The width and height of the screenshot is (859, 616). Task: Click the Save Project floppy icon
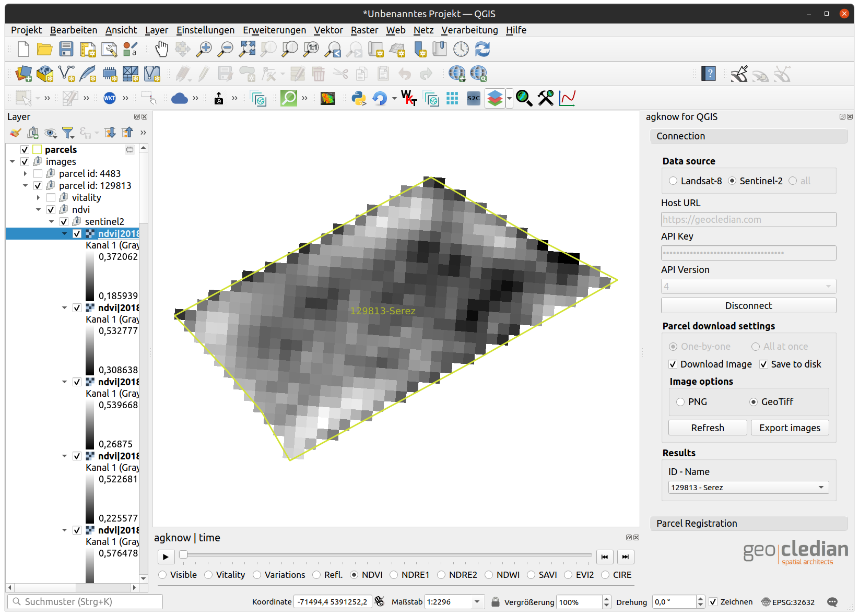[x=66, y=49]
